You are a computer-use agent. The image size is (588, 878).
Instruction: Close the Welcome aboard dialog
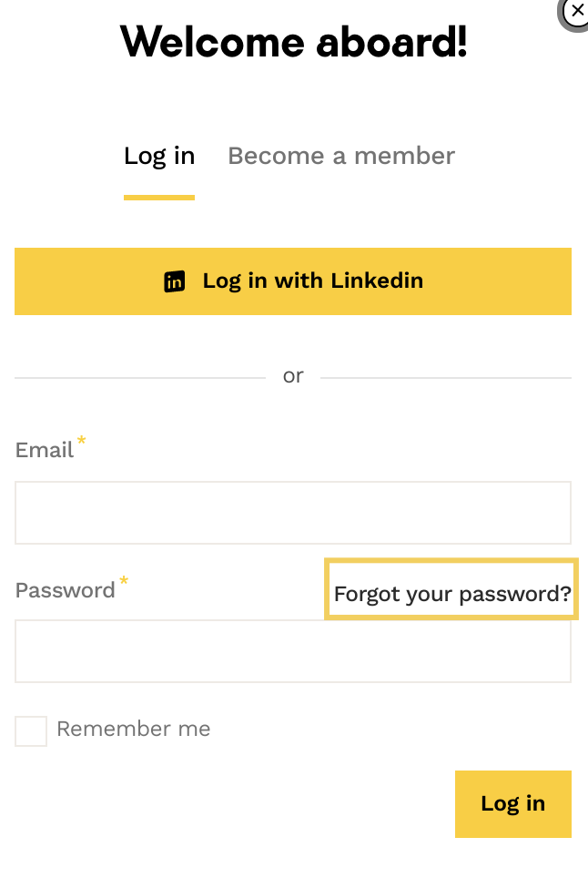pos(576,12)
